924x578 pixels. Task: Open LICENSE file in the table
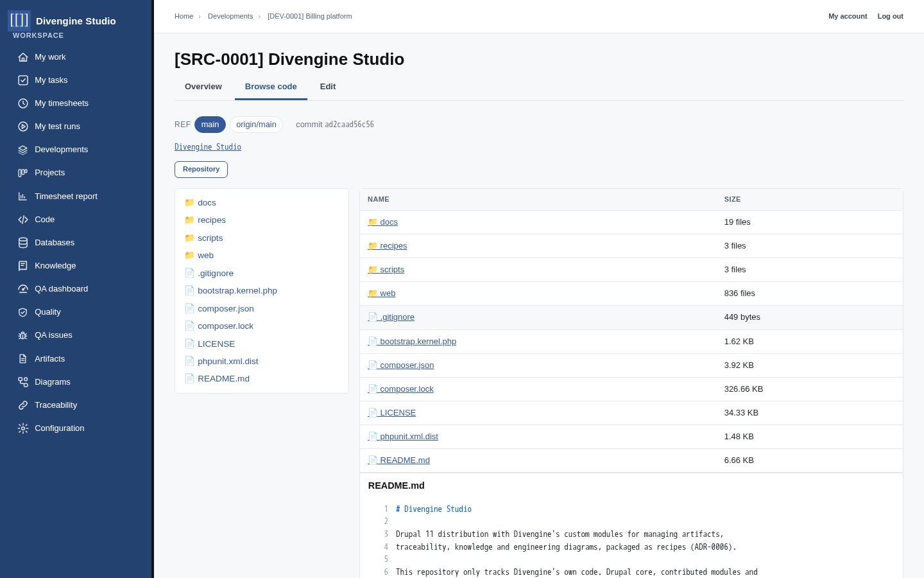[x=391, y=413]
